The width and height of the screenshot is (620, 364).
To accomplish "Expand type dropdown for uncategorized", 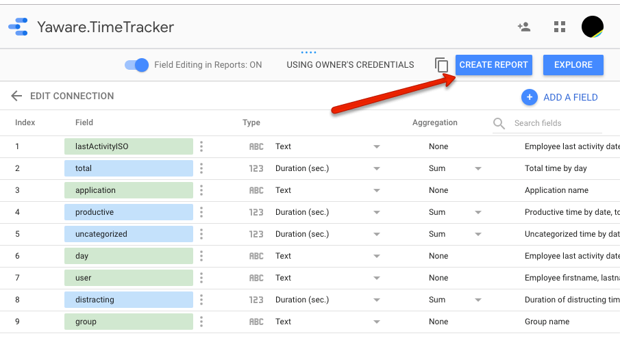I will coord(376,235).
